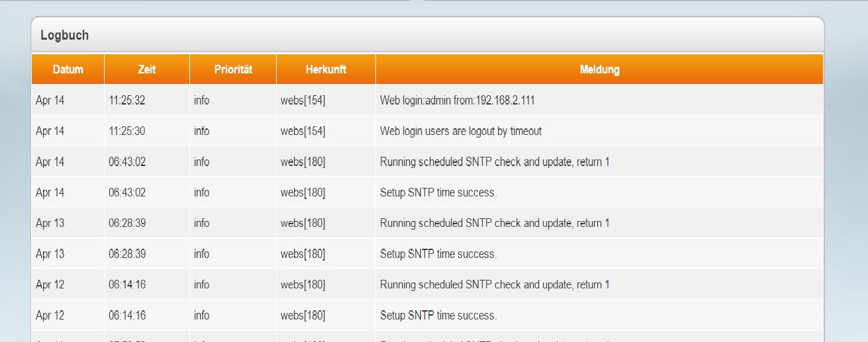868x342 pixels.
Task: Select Apr 12 Setup SNTP time success message
Action: (438, 316)
